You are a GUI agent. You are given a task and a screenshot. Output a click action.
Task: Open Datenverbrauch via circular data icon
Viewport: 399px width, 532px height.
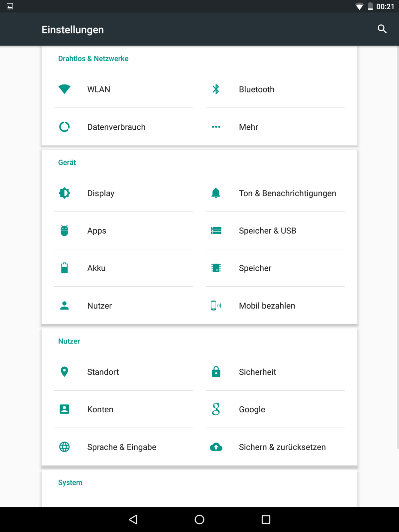click(x=65, y=127)
